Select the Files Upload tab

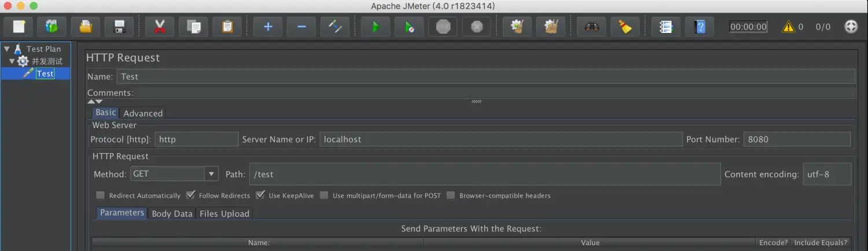point(225,213)
